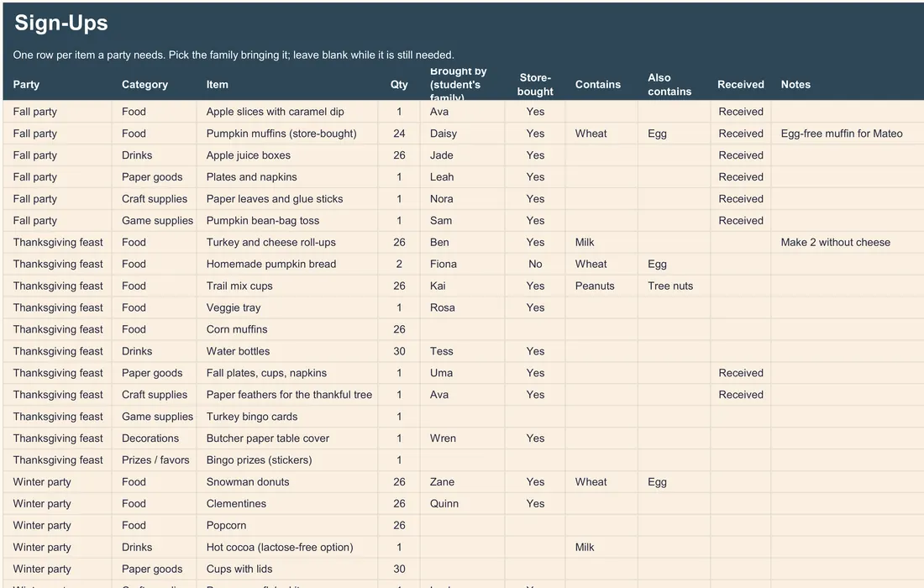Select cell 'Pumpkin muffins (store-bought)'
Image resolution: width=924 pixels, height=588 pixels.
click(287, 134)
